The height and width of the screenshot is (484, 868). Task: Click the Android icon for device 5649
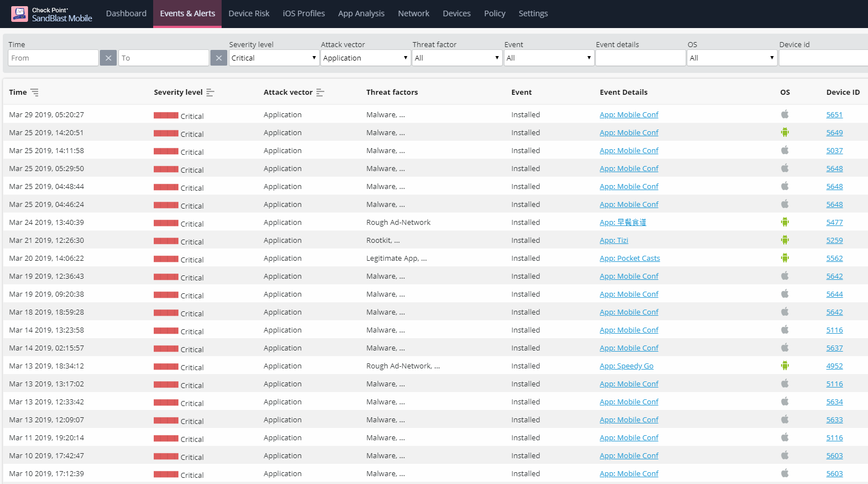point(785,132)
